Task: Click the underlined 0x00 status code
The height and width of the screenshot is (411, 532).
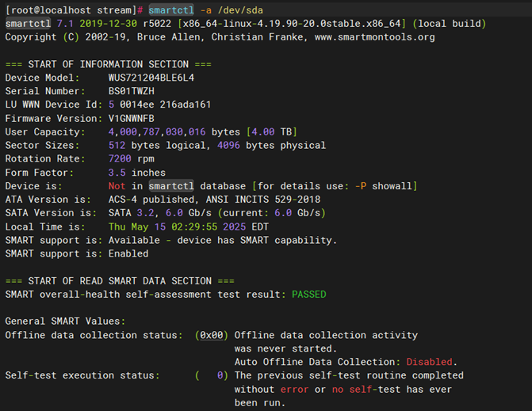Action: pos(212,335)
